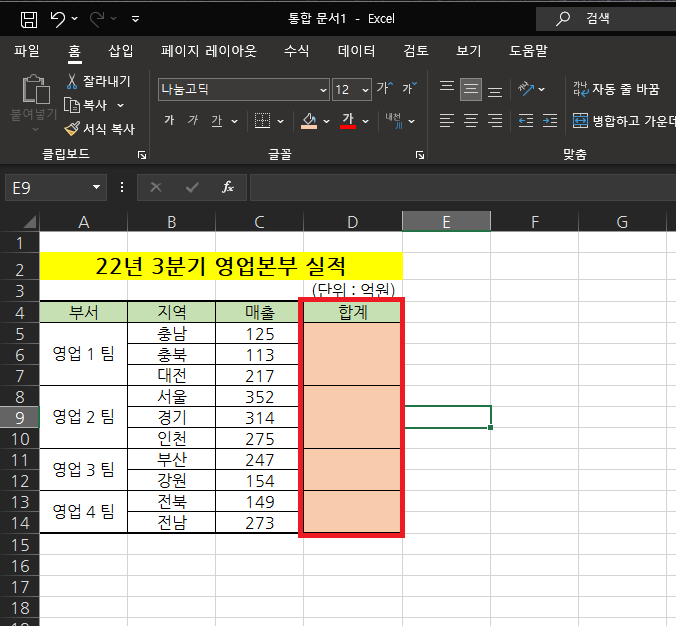Image resolution: width=676 pixels, height=637 pixels.
Task: Toggle align right
Action: (x=495, y=121)
